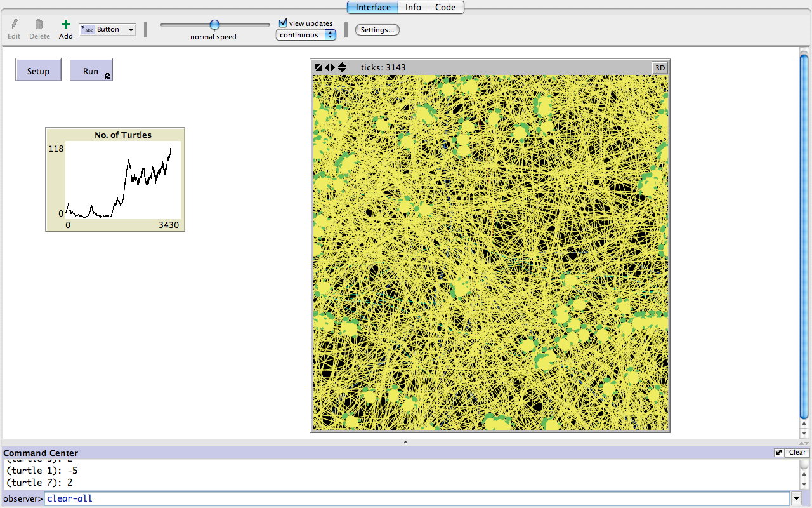This screenshot has height=508, width=812.
Task: Switch to the Info tab
Action: click(413, 7)
